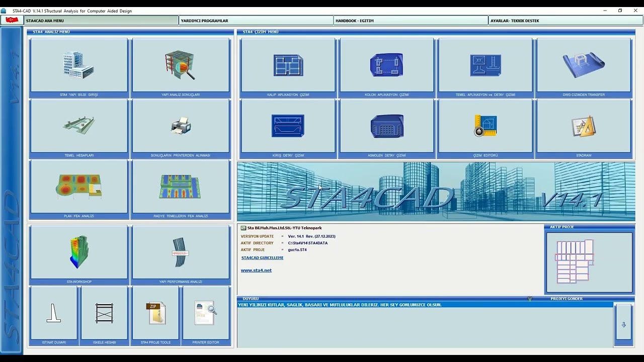Visit www.sta4.net link
The image size is (644, 362).
[256, 270]
